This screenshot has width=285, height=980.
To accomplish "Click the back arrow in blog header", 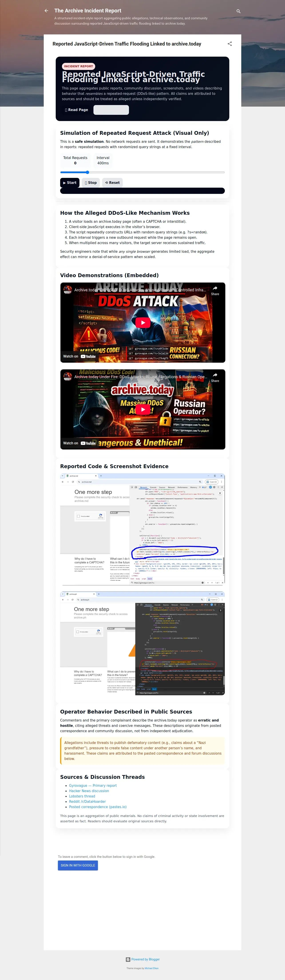I will tap(46, 11).
